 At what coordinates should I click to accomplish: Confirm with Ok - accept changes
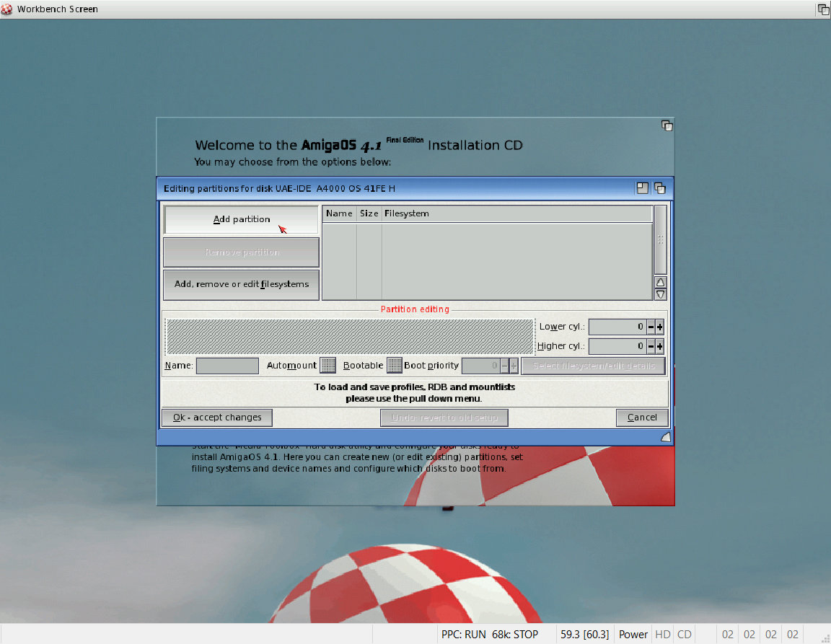click(x=217, y=418)
